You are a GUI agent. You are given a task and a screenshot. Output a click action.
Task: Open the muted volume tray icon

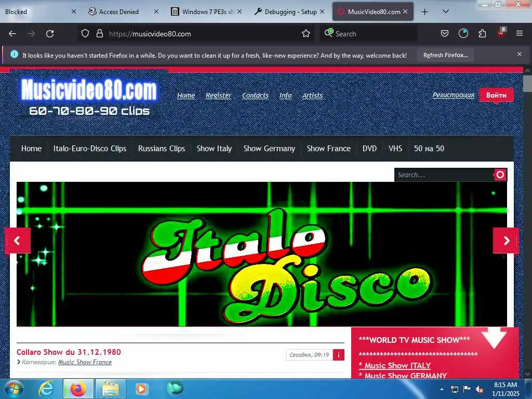[480, 389]
